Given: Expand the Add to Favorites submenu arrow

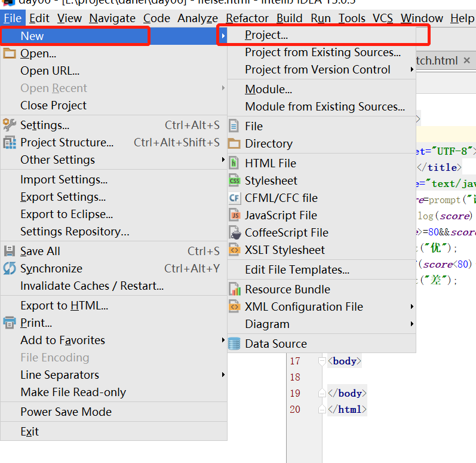Looking at the screenshot, I should (223, 340).
